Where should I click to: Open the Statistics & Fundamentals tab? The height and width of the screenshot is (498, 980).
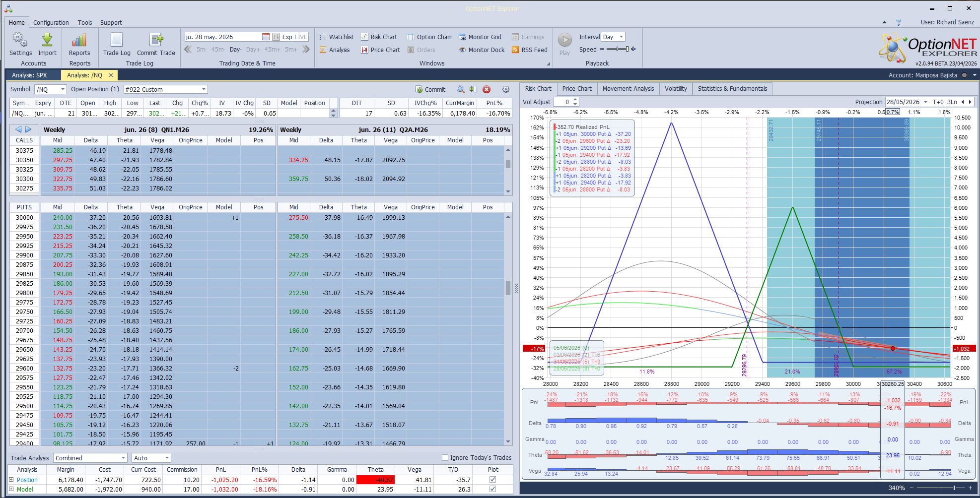pyautogui.click(x=732, y=89)
